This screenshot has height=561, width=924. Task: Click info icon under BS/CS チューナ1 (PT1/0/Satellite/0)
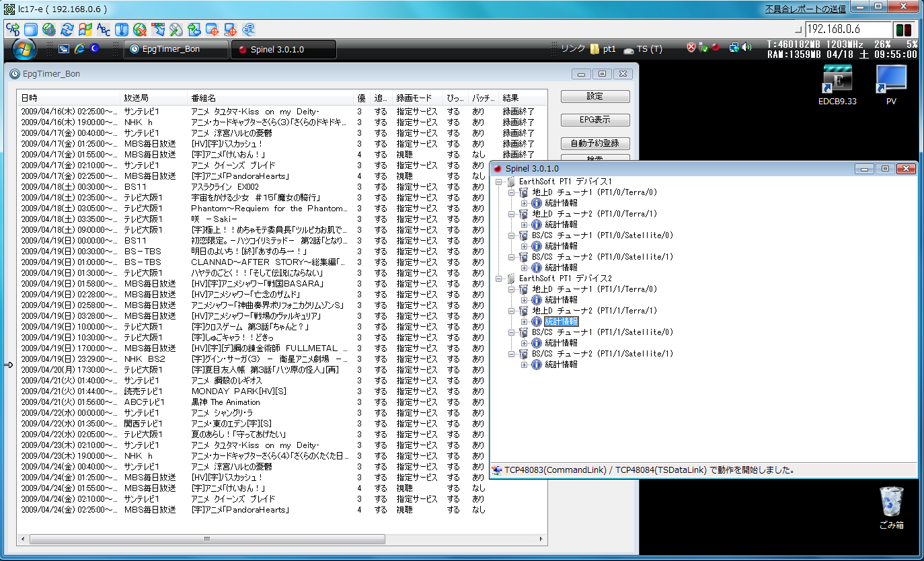pos(537,246)
